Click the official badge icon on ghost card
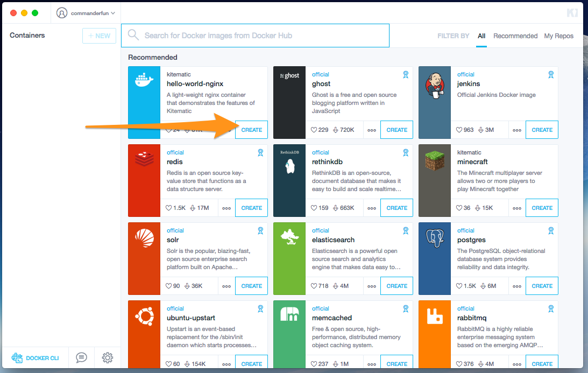588x373 pixels. 406,75
